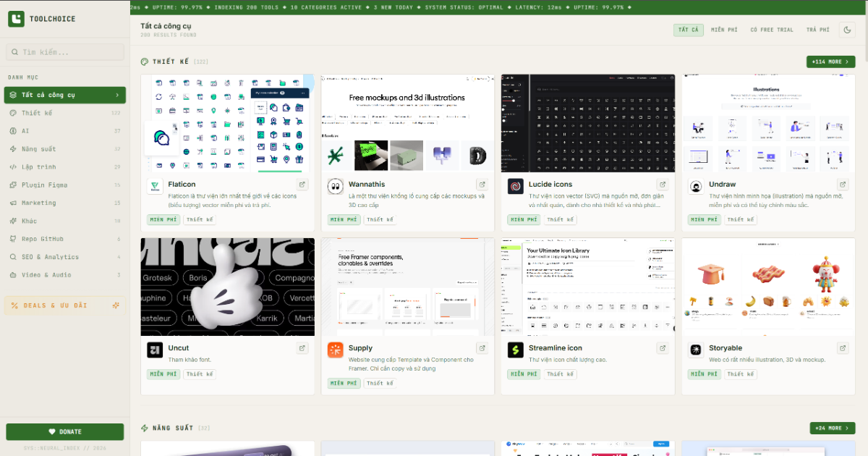
Task: Open Marketing category in sidebar
Action: (x=65, y=203)
